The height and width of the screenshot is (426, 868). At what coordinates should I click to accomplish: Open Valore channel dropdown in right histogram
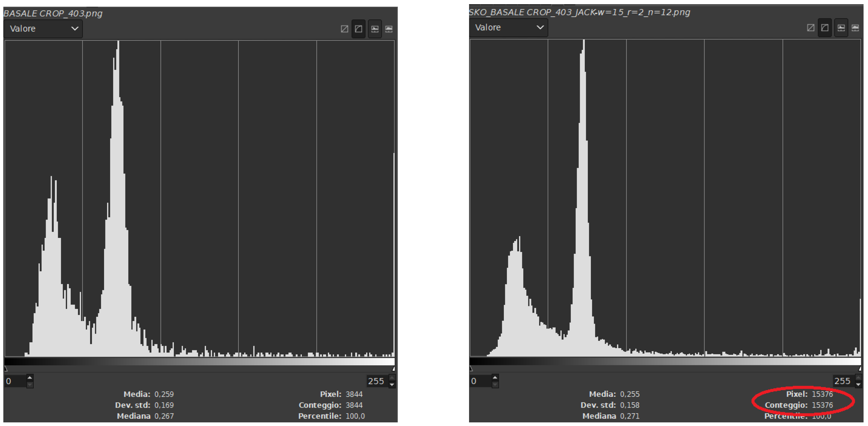509,27
